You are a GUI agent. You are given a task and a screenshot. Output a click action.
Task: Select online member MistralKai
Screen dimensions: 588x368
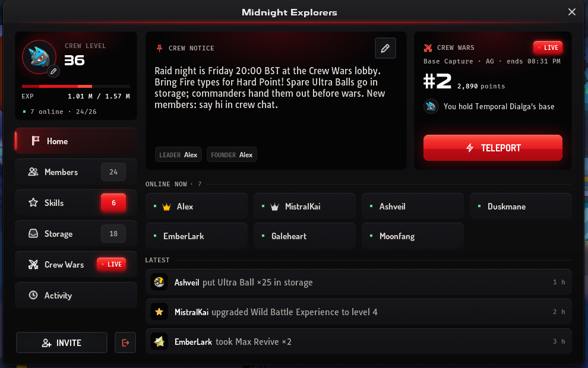[305, 207]
